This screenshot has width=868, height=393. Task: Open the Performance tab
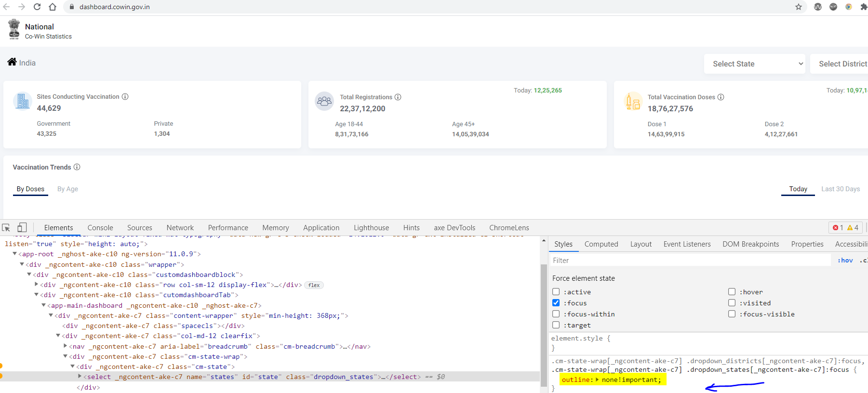point(228,228)
